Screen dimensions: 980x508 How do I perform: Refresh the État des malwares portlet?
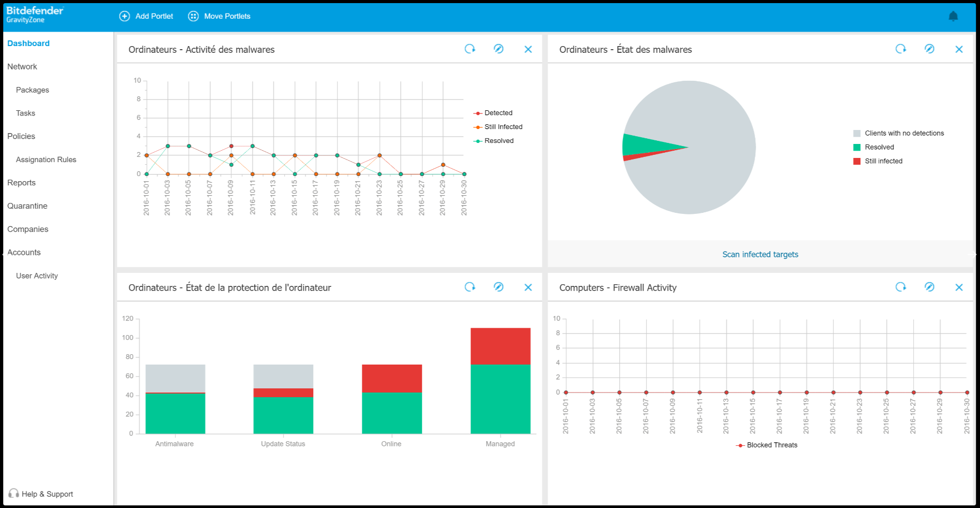[901, 49]
